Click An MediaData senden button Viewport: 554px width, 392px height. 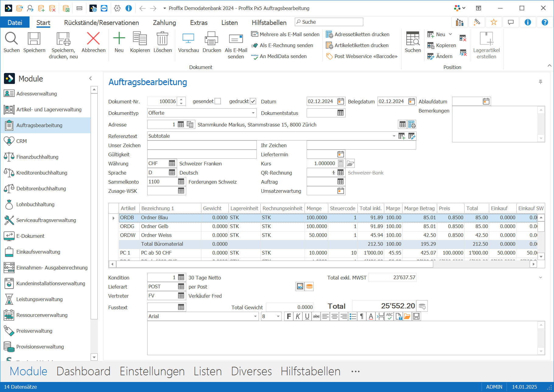pyautogui.click(x=279, y=56)
